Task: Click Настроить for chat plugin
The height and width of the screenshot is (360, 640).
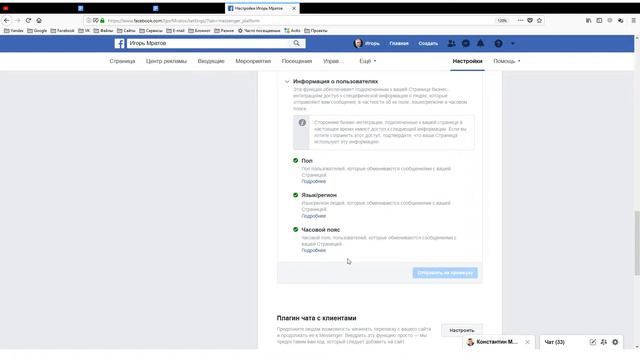Action: 462,330
